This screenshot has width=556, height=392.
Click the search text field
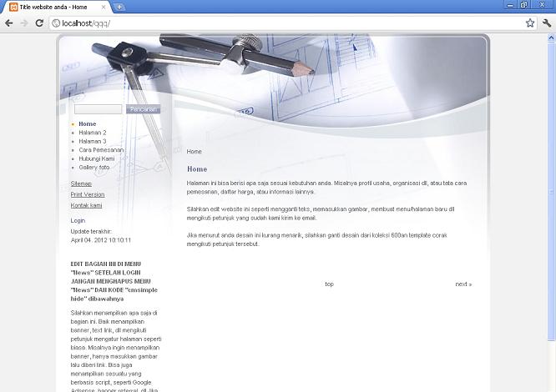pyautogui.click(x=98, y=109)
